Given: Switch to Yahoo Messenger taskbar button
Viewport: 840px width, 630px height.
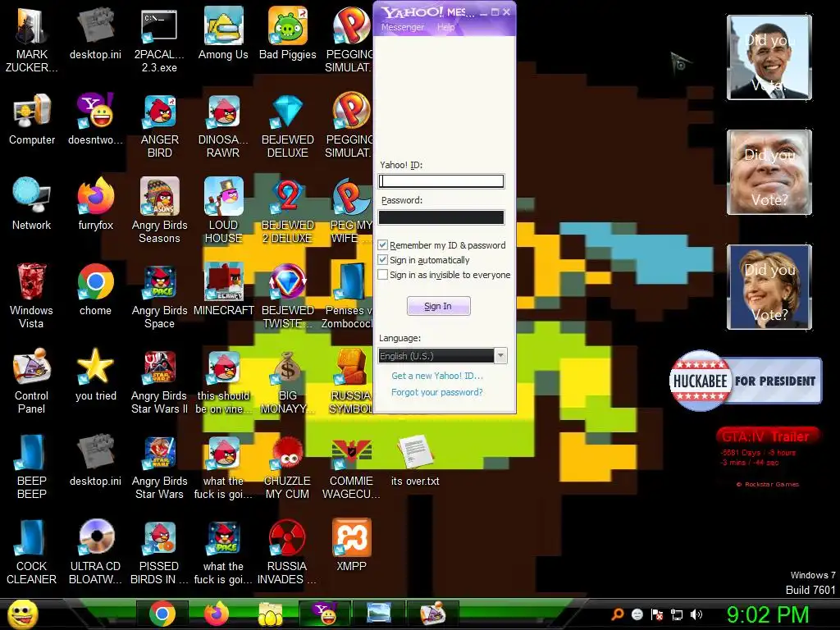Looking at the screenshot, I should [325, 614].
